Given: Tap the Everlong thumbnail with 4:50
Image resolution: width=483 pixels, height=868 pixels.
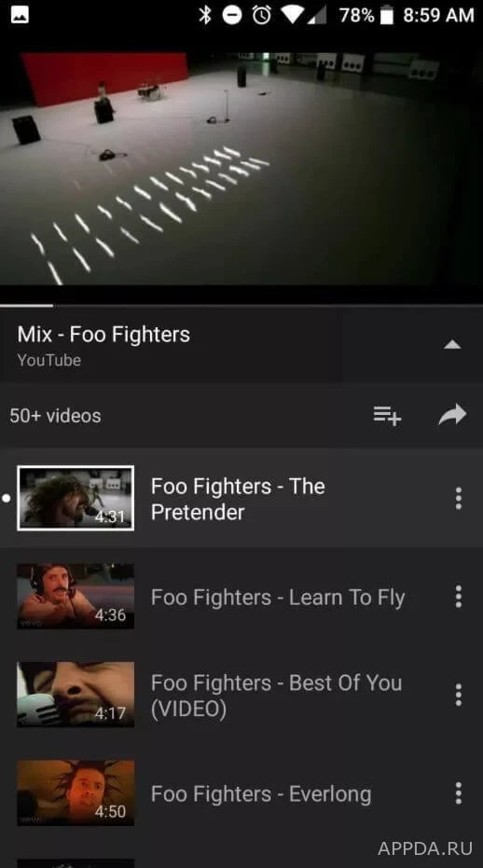Looking at the screenshot, I should point(76,793).
